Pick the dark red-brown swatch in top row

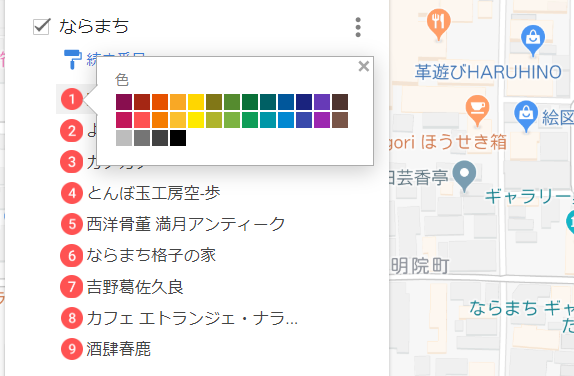tap(142, 102)
